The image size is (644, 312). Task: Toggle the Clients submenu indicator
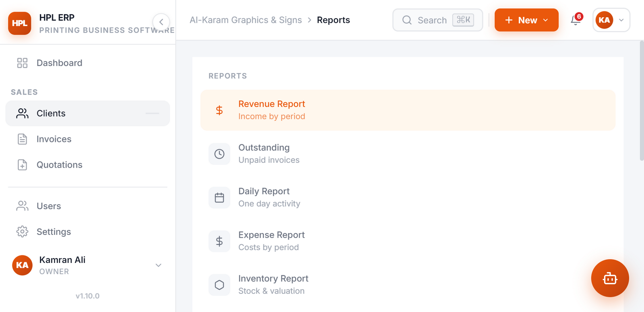click(x=152, y=113)
